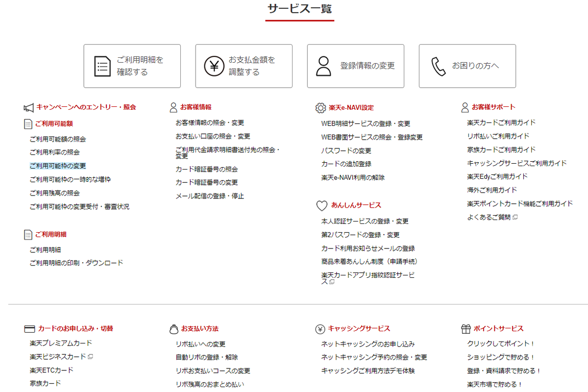Open リボ払いご利用ガイド link
This screenshot has width=588, height=392.
pyautogui.click(x=498, y=136)
